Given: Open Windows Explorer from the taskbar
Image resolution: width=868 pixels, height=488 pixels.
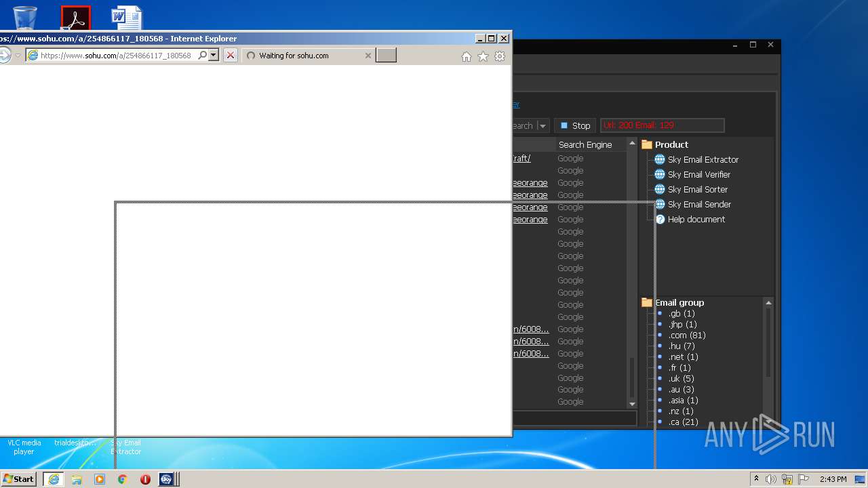Looking at the screenshot, I should click(77, 479).
